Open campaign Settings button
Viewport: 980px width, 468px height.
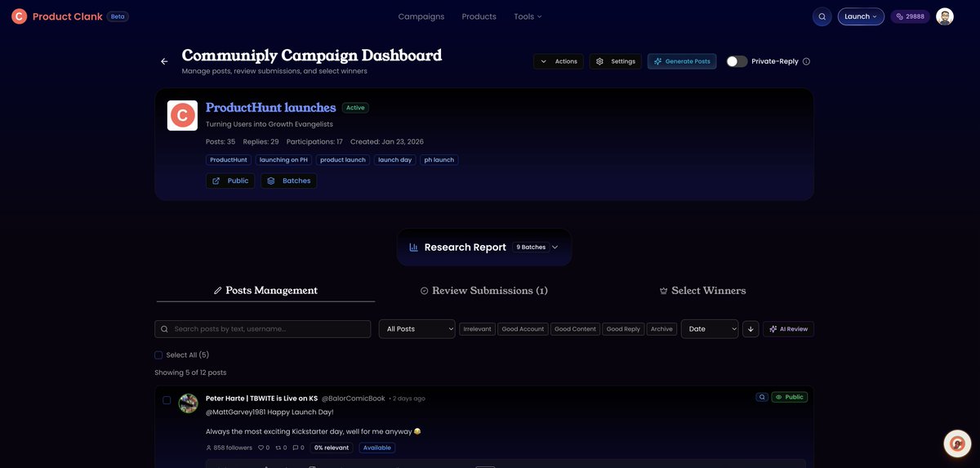tap(615, 61)
